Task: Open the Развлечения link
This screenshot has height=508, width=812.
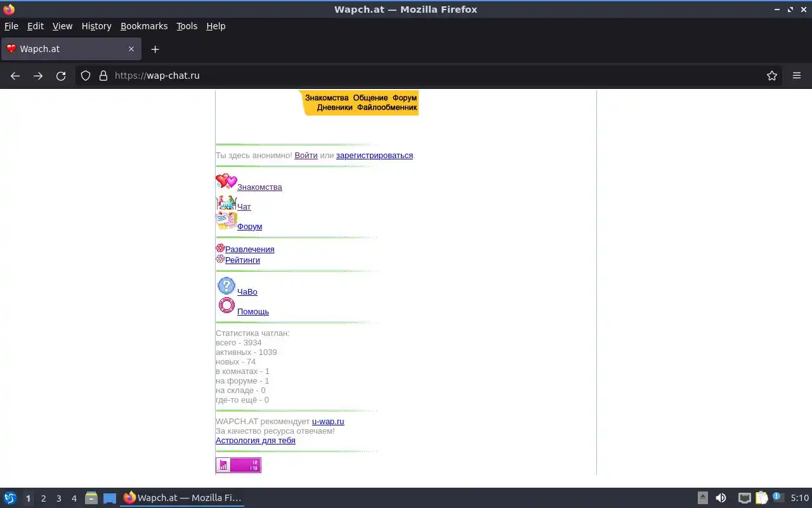Action: 250,249
